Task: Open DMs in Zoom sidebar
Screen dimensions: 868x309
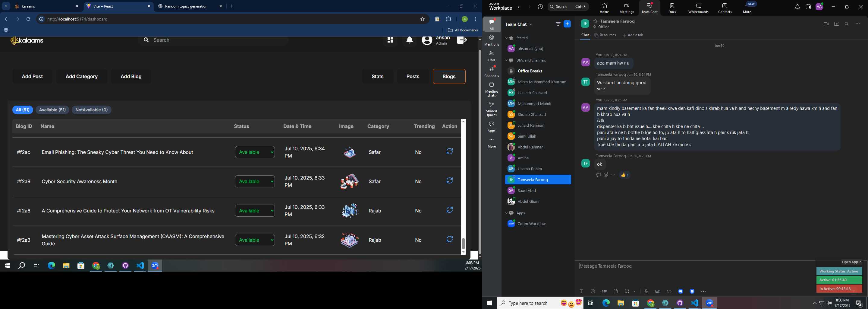Action: 492,56
